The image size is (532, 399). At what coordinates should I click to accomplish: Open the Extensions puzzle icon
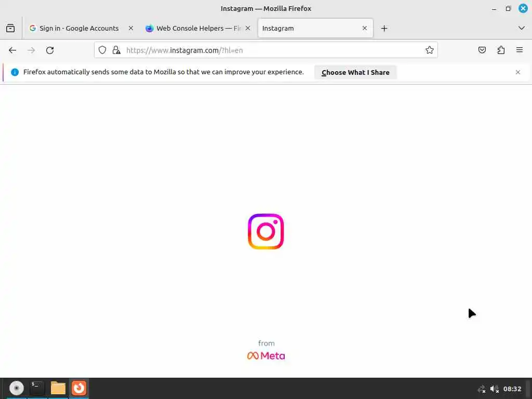(501, 50)
